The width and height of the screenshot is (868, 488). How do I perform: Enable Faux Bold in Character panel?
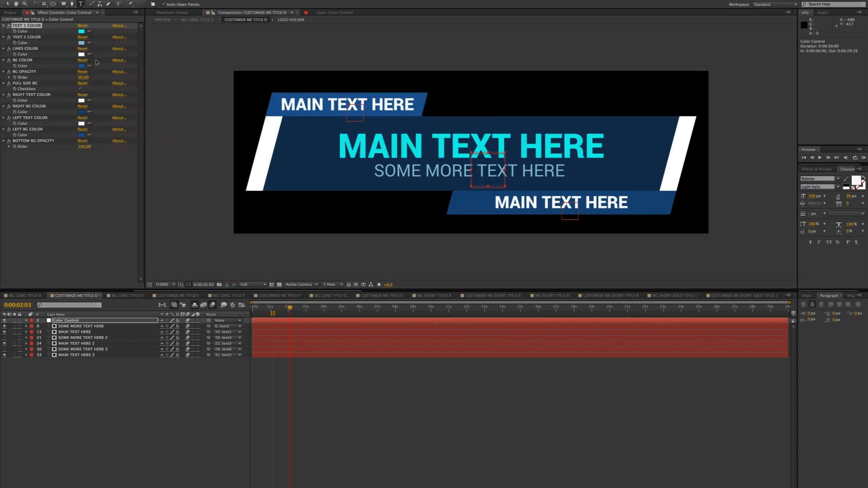810,242
